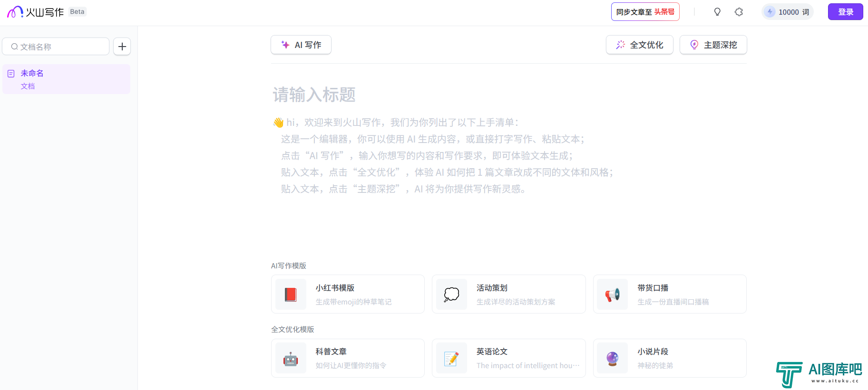Open the 小说片段 template card
The width and height of the screenshot is (868, 390).
[x=670, y=358]
